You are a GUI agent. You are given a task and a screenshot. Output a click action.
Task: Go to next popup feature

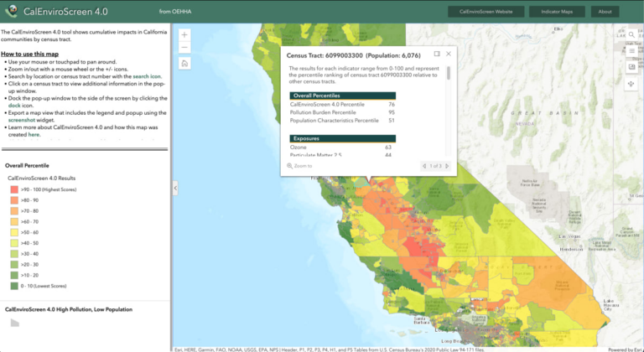click(447, 166)
